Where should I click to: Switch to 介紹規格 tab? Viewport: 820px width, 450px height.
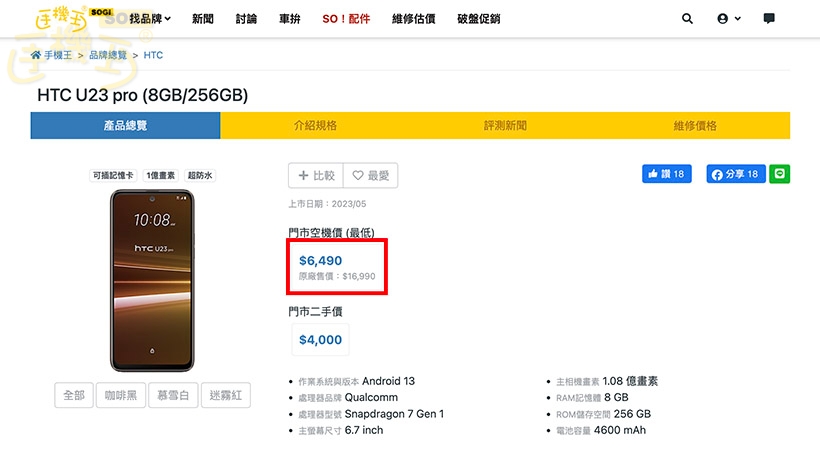[x=315, y=126]
